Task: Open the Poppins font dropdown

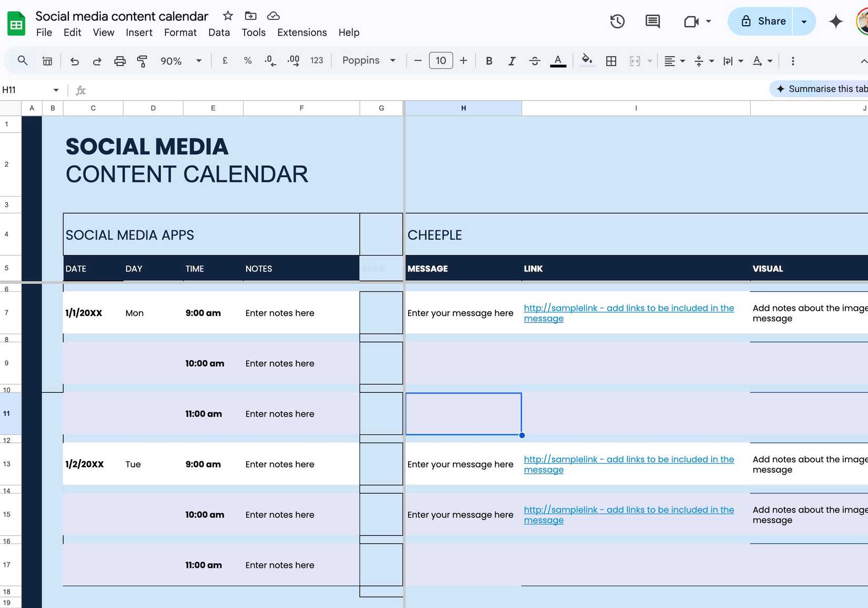Action: 368,60
